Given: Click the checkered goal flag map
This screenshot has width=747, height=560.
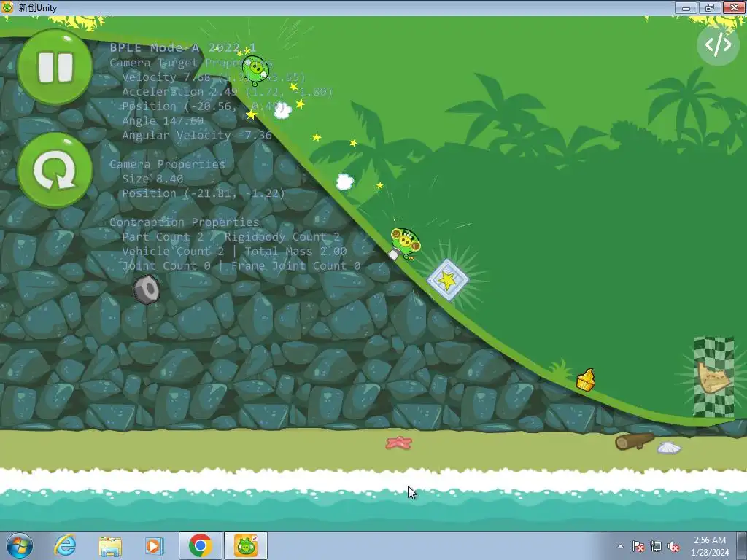Looking at the screenshot, I should pyautogui.click(x=714, y=377).
